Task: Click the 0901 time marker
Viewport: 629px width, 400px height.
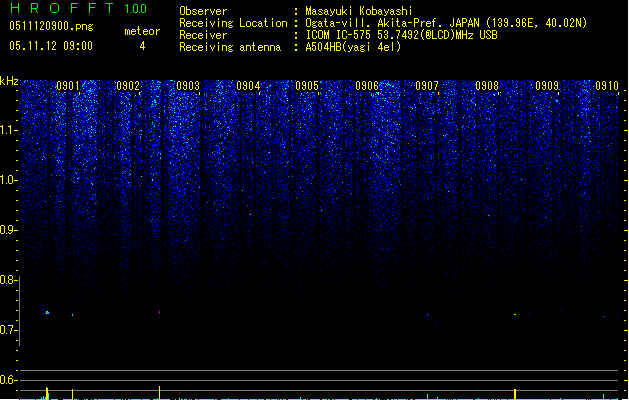Action: [68, 86]
